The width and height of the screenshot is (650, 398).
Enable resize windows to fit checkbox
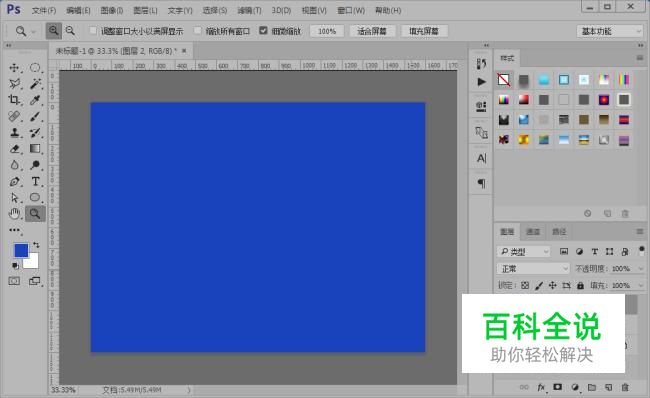point(93,31)
